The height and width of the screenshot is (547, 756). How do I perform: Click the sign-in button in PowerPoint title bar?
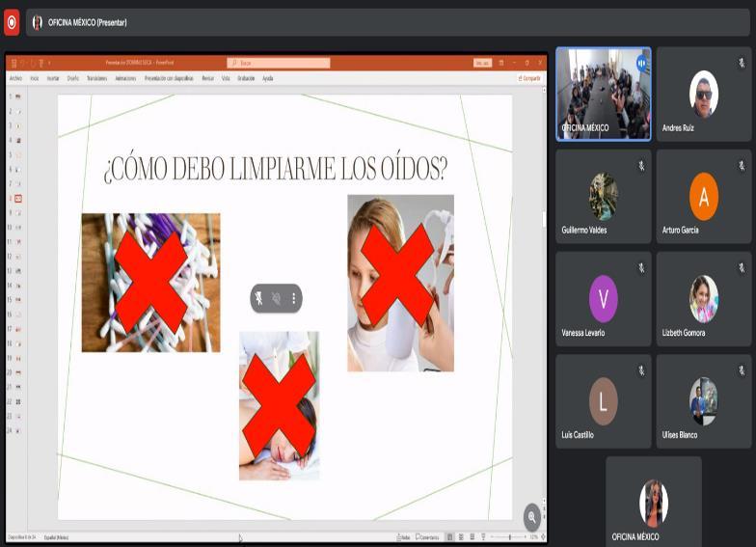[x=482, y=63]
